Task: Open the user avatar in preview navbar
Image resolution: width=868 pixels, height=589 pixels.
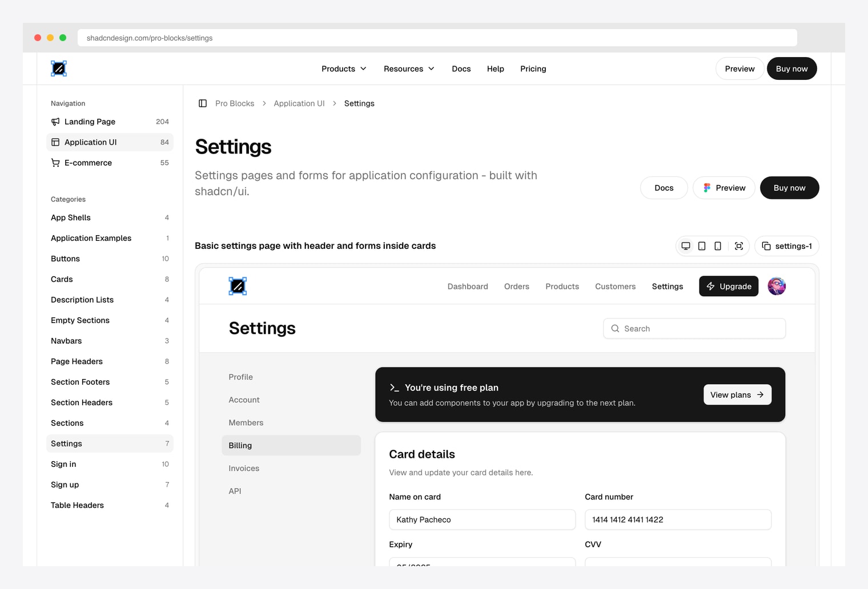Action: (777, 286)
